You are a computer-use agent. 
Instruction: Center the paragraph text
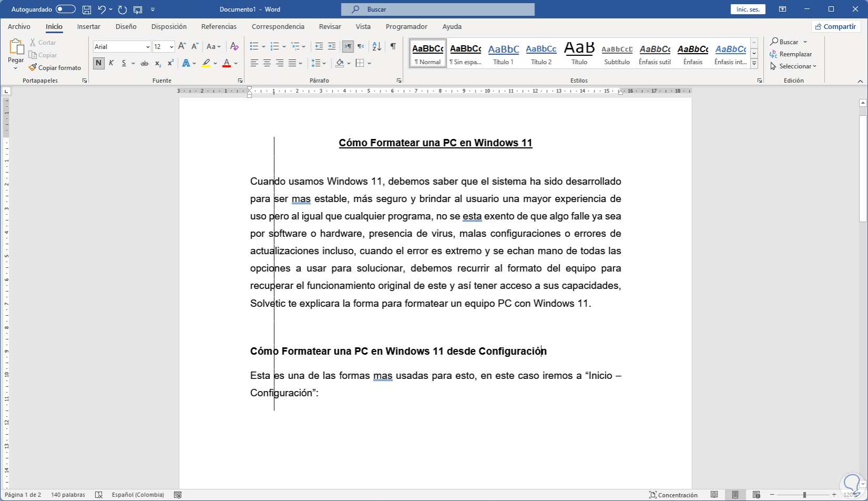click(x=267, y=63)
